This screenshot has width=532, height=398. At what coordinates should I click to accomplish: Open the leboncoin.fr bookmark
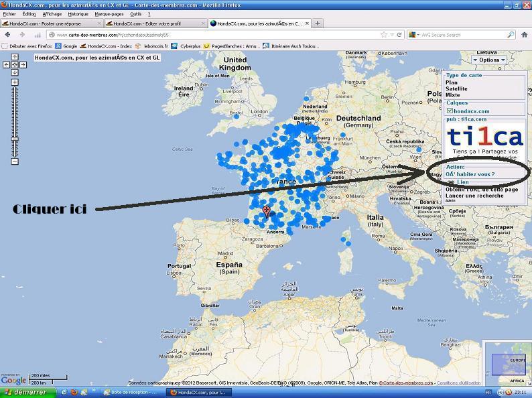(151, 46)
